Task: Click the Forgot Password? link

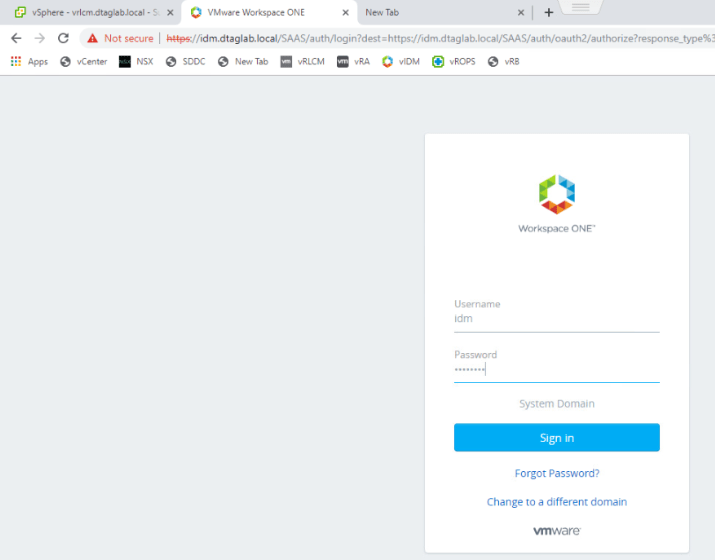Action: tap(557, 473)
